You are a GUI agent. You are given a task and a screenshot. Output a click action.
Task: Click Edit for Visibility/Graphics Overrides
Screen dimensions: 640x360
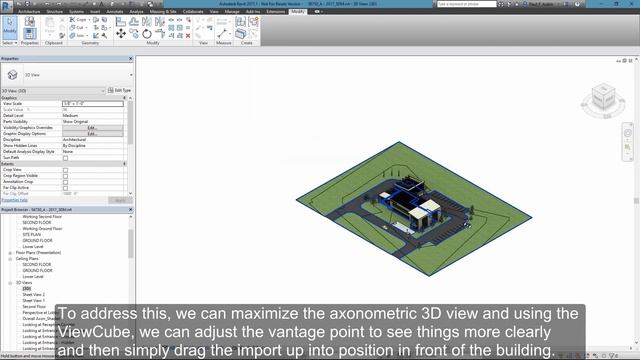pos(92,128)
